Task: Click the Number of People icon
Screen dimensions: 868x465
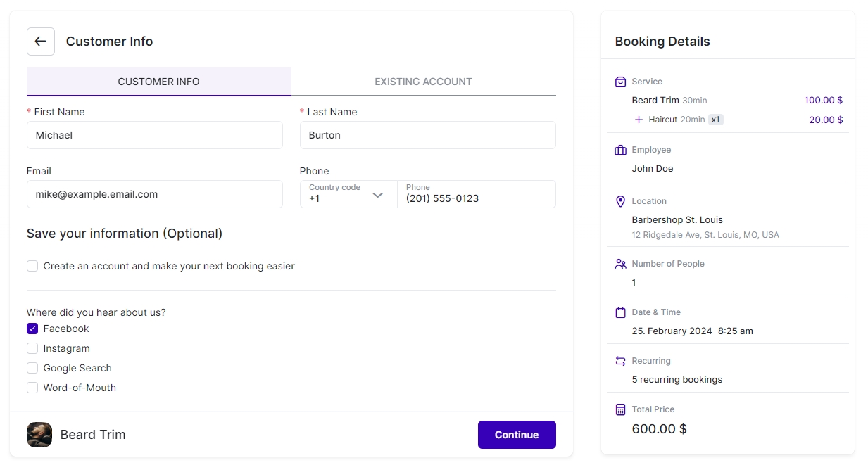Action: pos(620,264)
